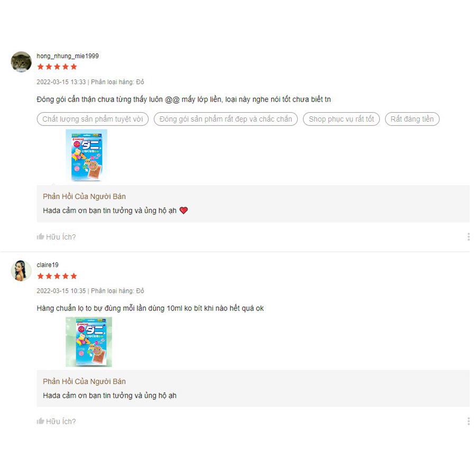Open username hong_nhung_mie1999 profile
Viewport: 476px width, 476px height.
68,56
